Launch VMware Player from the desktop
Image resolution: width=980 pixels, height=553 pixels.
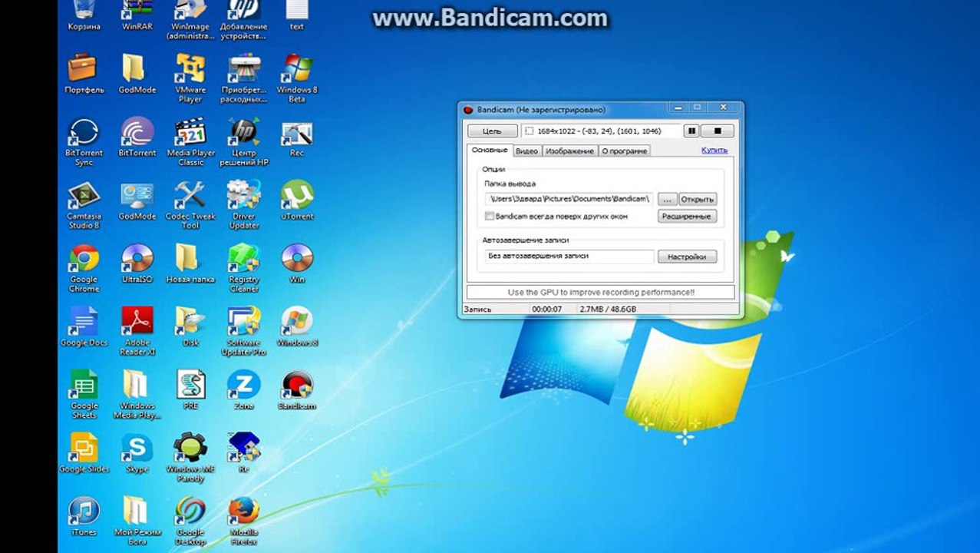tap(190, 78)
